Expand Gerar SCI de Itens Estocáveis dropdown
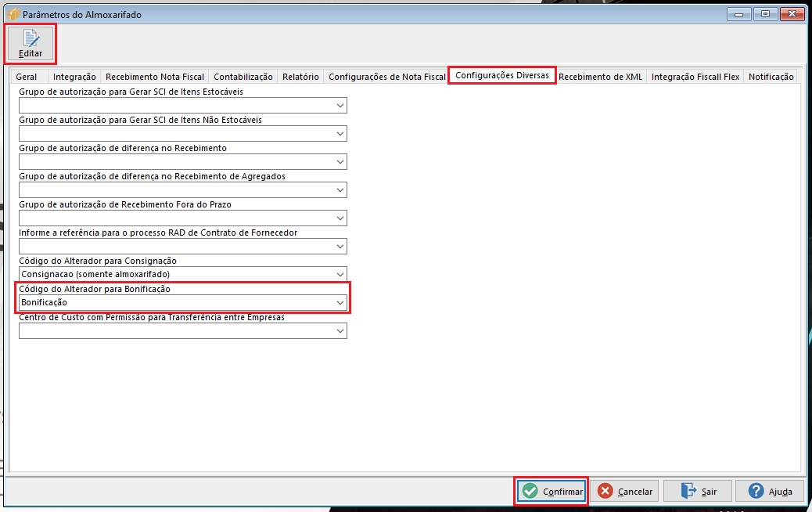 pos(340,106)
